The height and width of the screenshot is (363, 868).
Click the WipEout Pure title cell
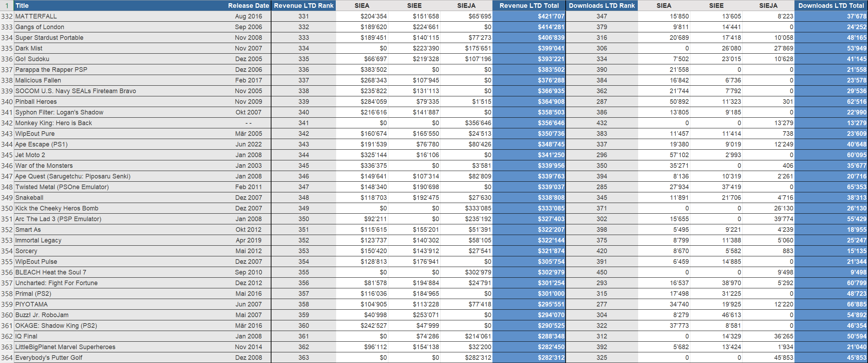[35, 134]
